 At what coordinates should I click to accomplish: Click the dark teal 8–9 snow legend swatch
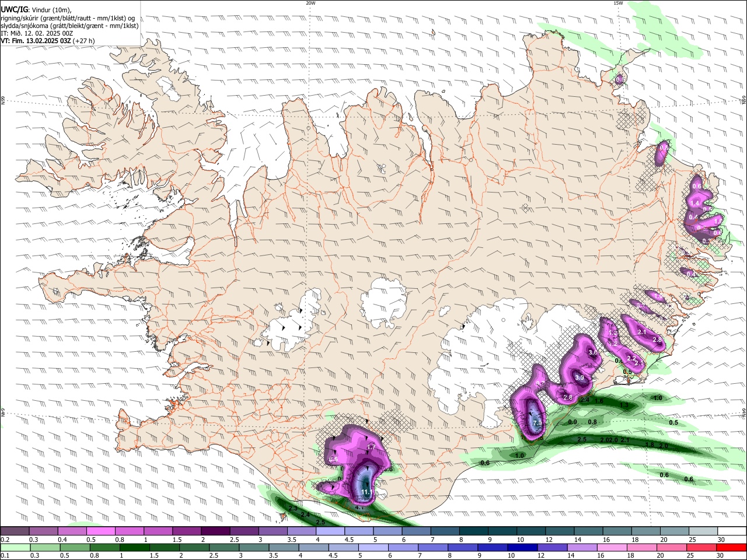[x=473, y=531]
